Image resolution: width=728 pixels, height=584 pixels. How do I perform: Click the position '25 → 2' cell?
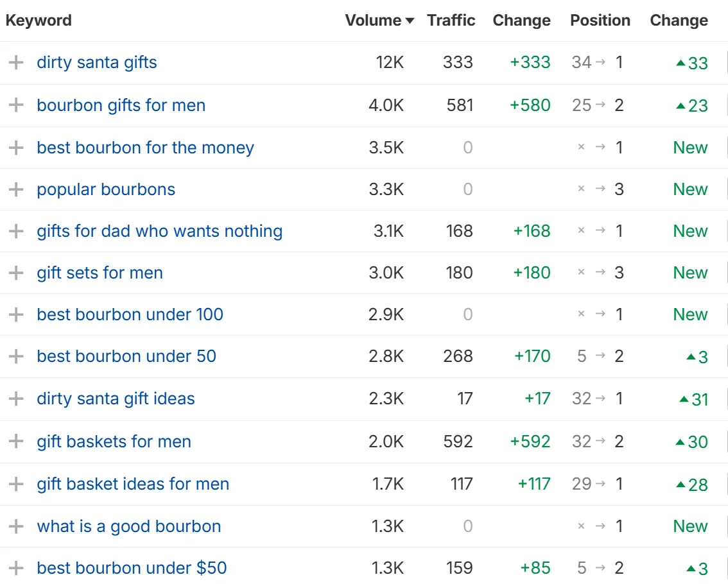point(597,105)
